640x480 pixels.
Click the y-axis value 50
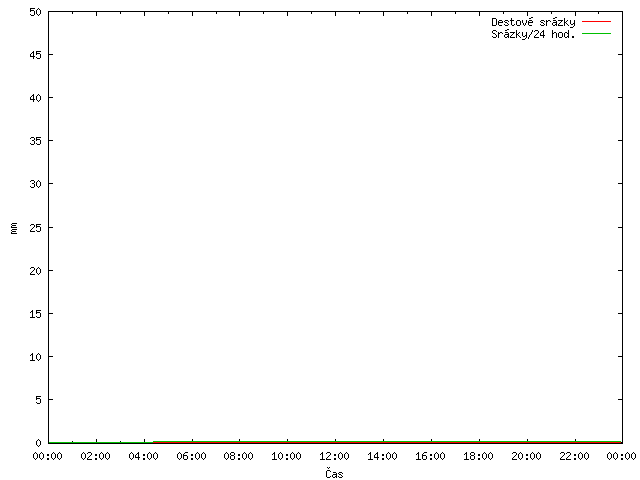[36, 12]
